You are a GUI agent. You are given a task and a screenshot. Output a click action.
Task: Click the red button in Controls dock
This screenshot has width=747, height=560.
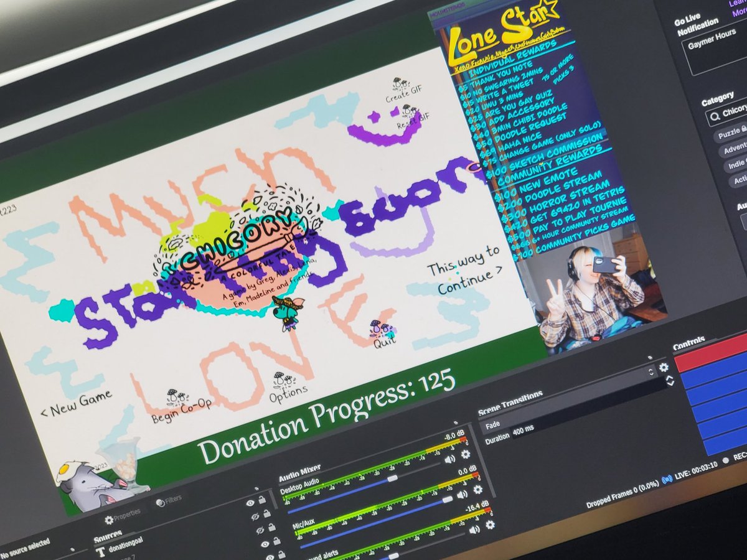coord(711,353)
